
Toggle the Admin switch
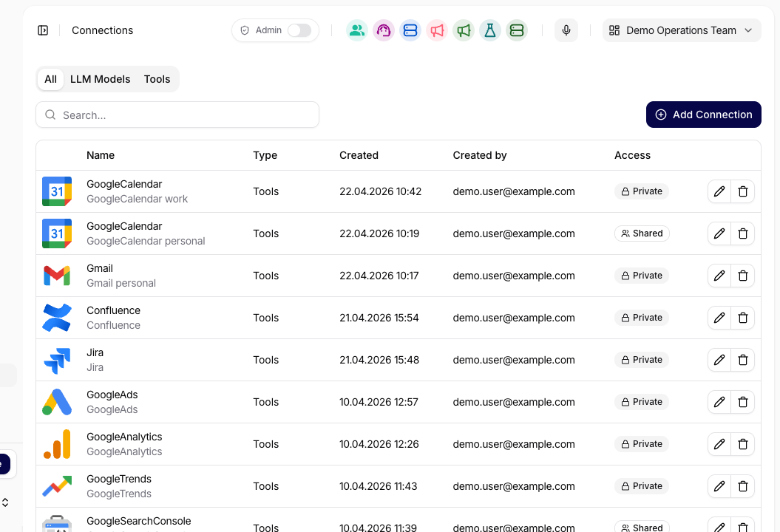point(299,30)
